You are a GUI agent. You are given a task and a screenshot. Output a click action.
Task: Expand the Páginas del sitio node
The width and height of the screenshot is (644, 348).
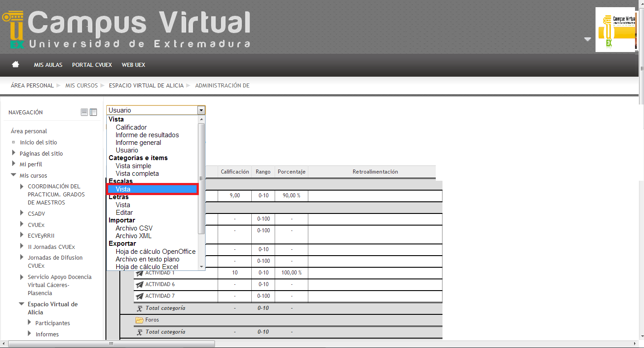[x=14, y=153]
